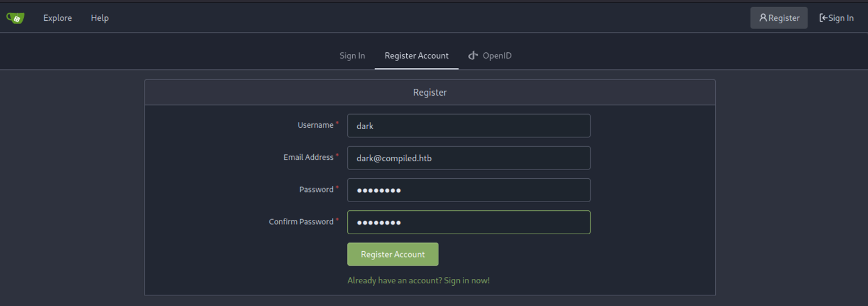Click the sign-in arrow icon in navbar
Screen dimensions: 868x306
coord(823,18)
